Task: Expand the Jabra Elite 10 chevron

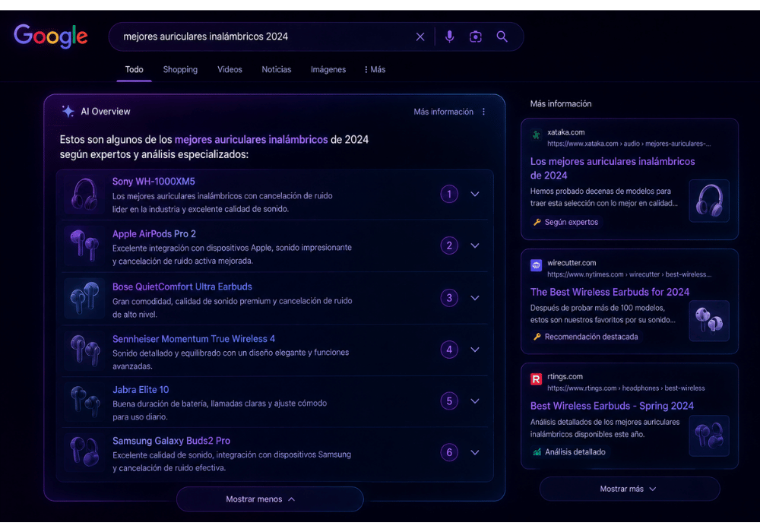Action: coord(475,401)
